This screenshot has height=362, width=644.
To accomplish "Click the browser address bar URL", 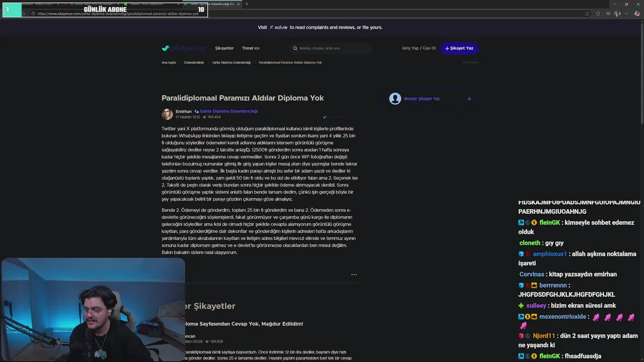I will (118, 14).
